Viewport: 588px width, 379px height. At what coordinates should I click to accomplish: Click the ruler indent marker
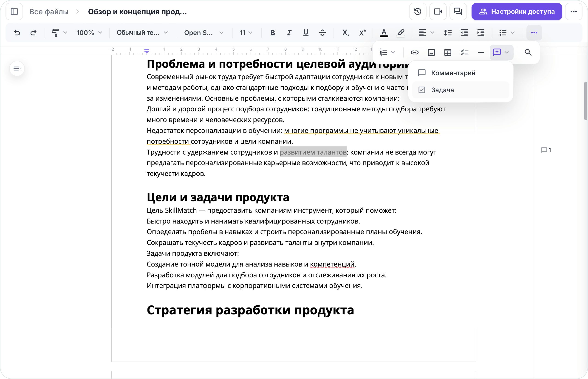point(147,51)
